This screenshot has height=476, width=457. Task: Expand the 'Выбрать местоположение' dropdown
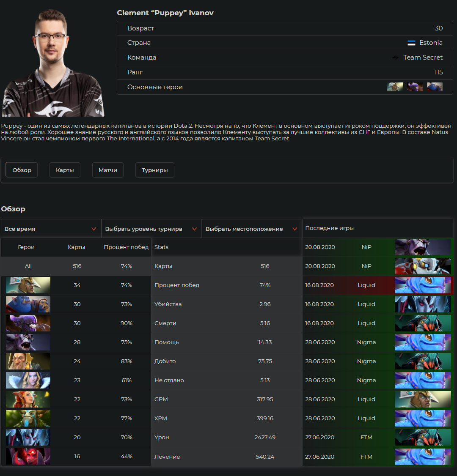252,229
